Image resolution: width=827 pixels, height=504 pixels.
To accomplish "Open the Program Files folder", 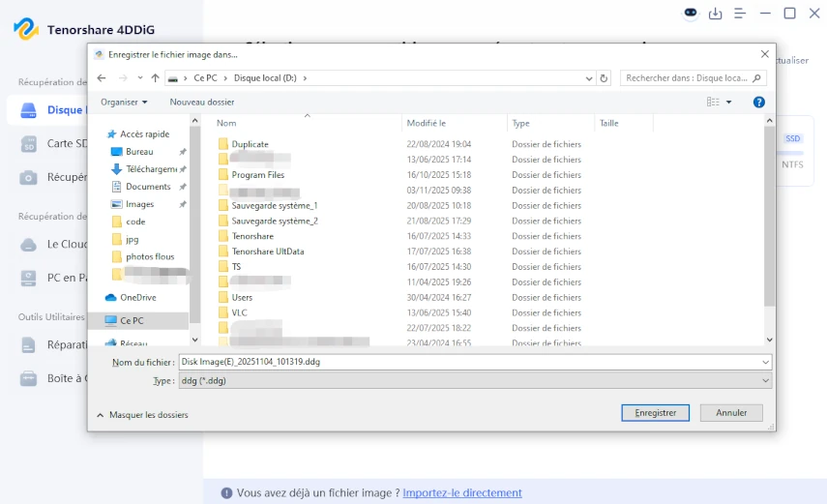I will click(257, 175).
